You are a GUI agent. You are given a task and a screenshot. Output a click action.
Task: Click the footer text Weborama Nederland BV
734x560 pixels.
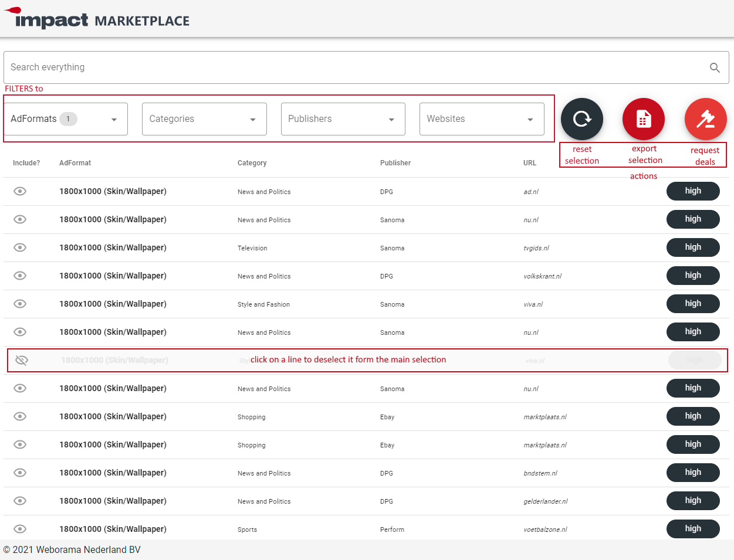coord(88,549)
